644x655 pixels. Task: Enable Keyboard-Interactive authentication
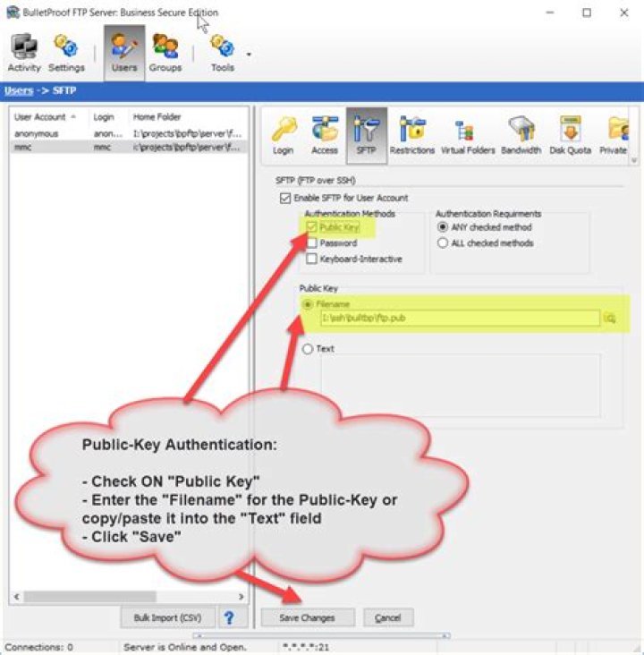pyautogui.click(x=311, y=259)
